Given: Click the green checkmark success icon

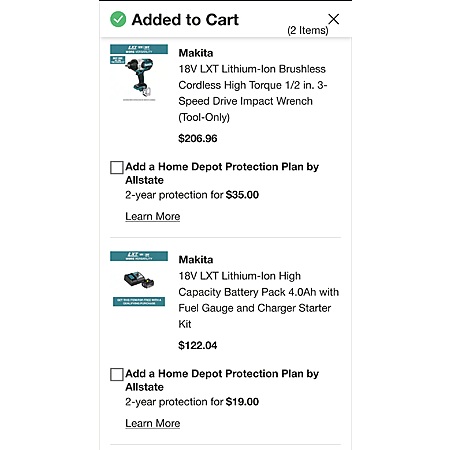Looking at the screenshot, I should point(118,19).
